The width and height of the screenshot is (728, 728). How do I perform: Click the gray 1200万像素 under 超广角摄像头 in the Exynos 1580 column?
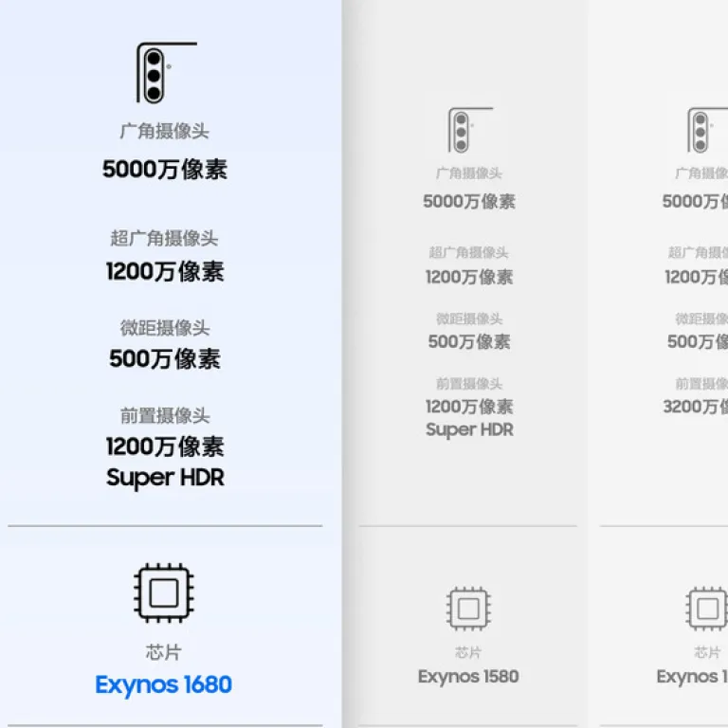[469, 277]
